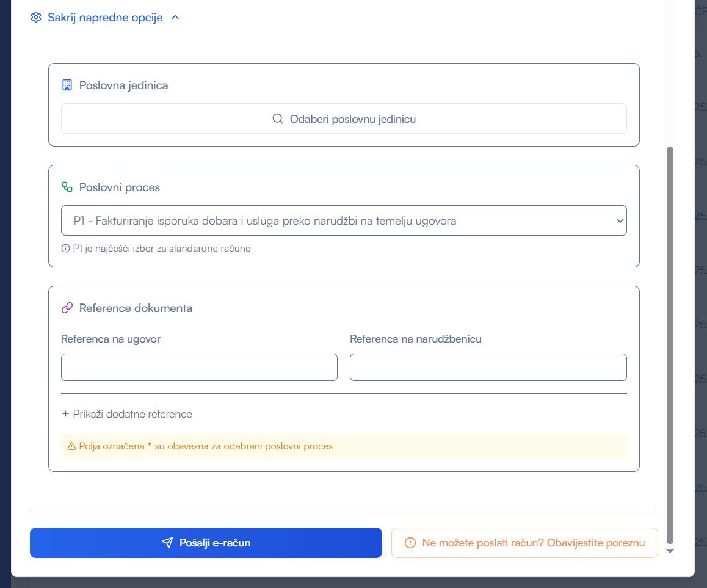Click the paper plane icon on send button

tap(167, 543)
